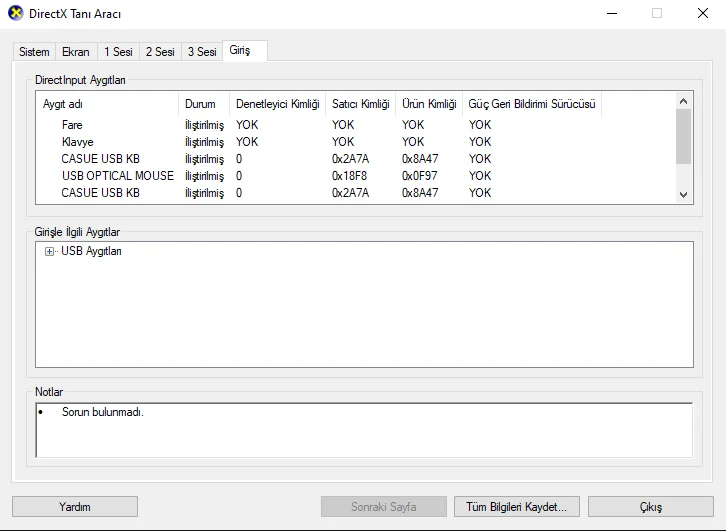This screenshot has height=531, width=726.
Task: Select the USB Aygıtları tree item label
Action: tap(91, 251)
